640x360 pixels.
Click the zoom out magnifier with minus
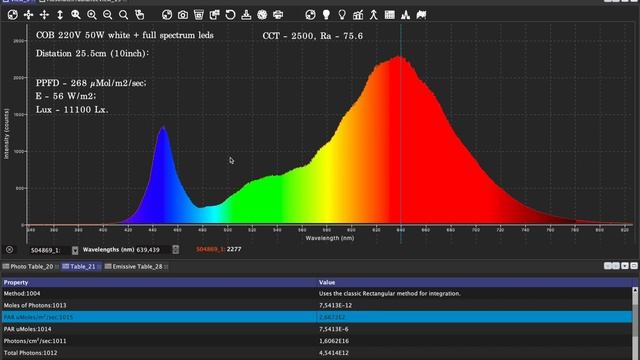108,15
